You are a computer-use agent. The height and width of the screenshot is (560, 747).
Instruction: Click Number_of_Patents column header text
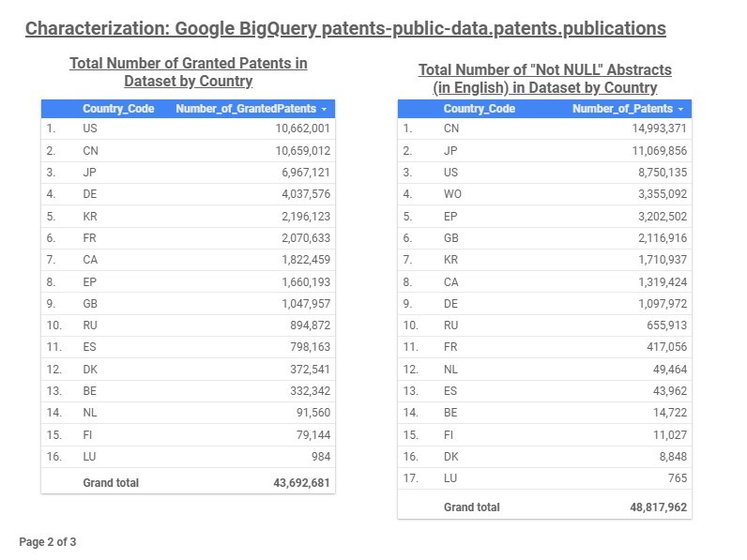(x=622, y=109)
